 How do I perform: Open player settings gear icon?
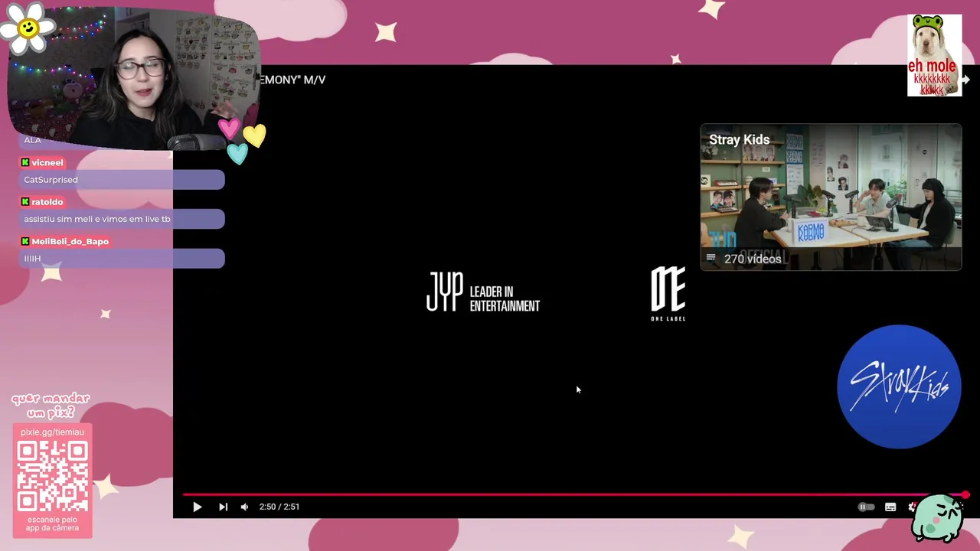click(913, 507)
